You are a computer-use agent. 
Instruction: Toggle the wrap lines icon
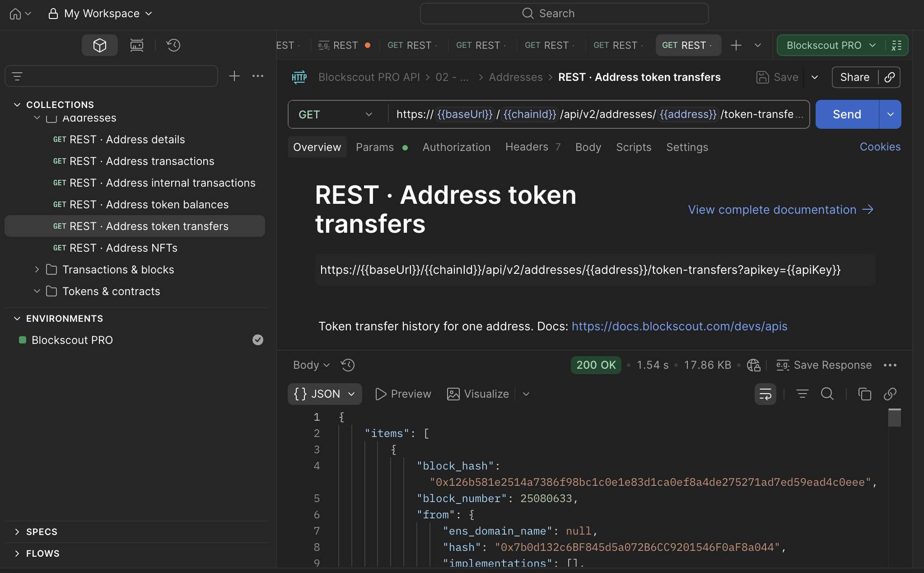[x=765, y=394]
